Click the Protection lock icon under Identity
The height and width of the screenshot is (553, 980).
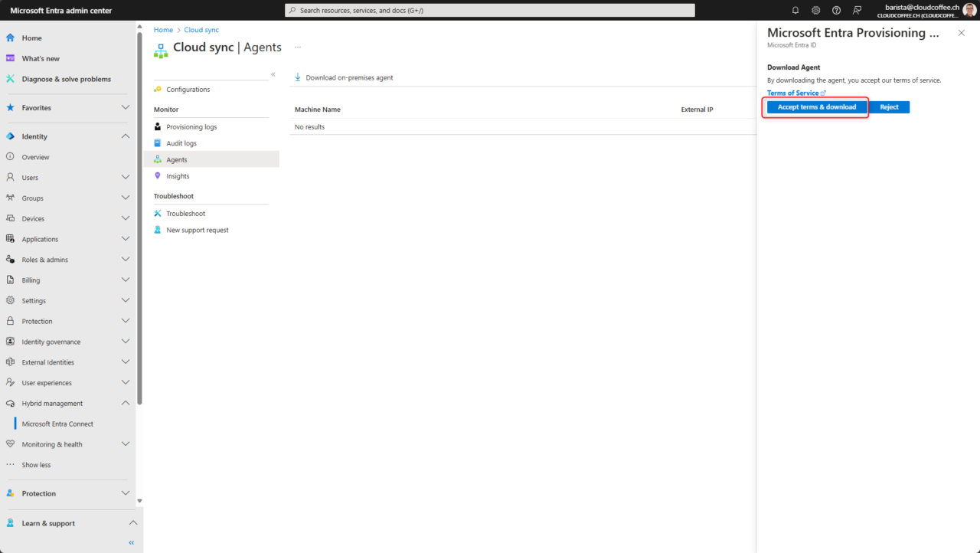pyautogui.click(x=10, y=321)
